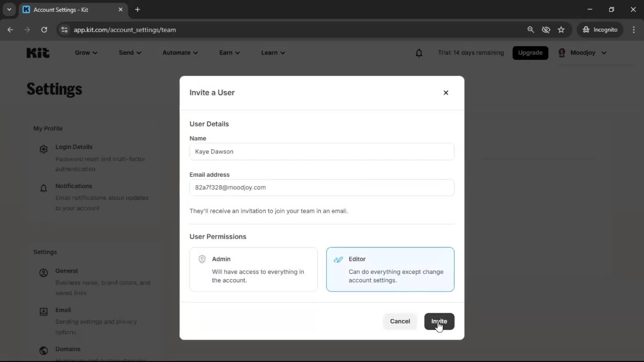Click the Name input field
The height and width of the screenshot is (362, 644).
(322, 152)
